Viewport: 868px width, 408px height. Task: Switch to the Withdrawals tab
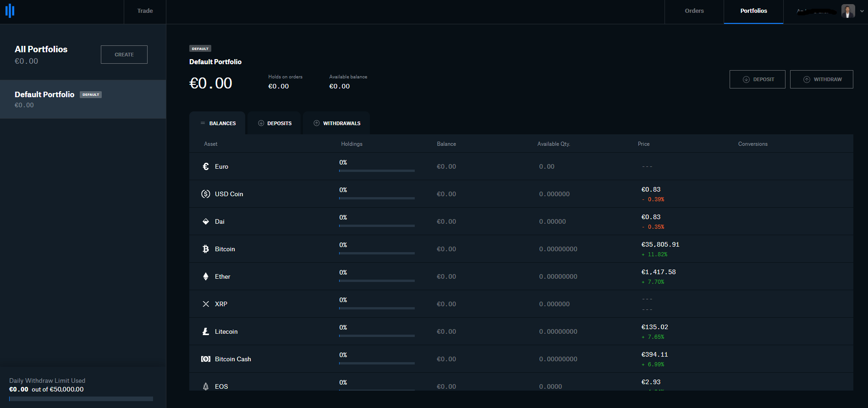point(337,123)
